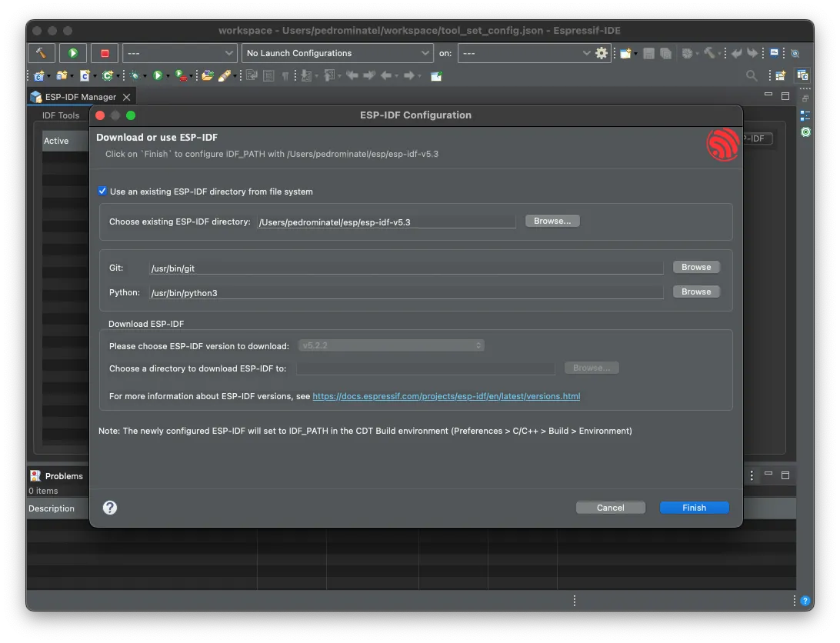Switch to the Problems tab
Viewport: 840px width, 643px height.
click(x=63, y=476)
